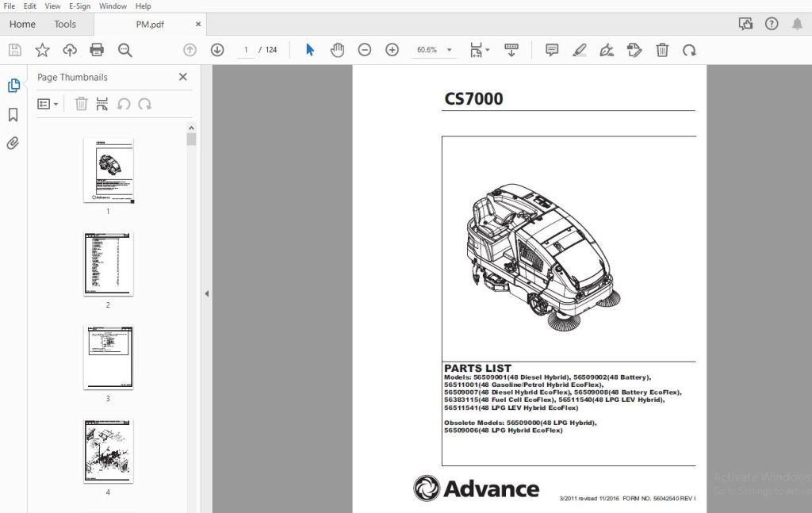Expand the zoom level dropdown
The height and width of the screenshot is (513, 812).
(x=449, y=50)
